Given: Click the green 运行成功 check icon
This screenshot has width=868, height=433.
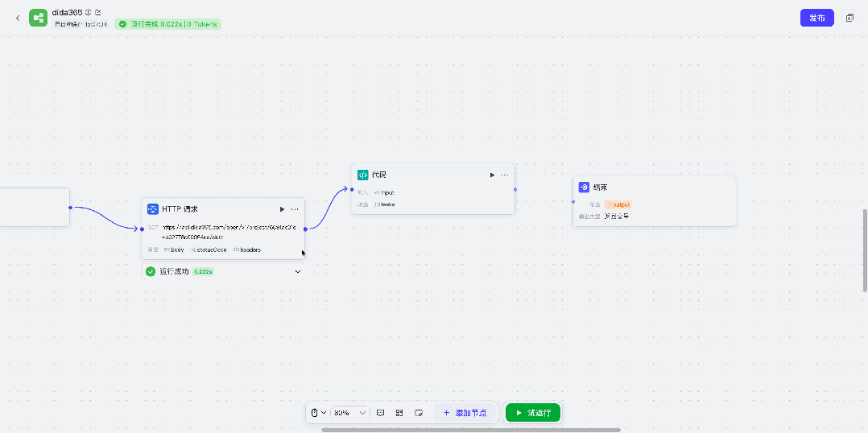Looking at the screenshot, I should 150,271.
